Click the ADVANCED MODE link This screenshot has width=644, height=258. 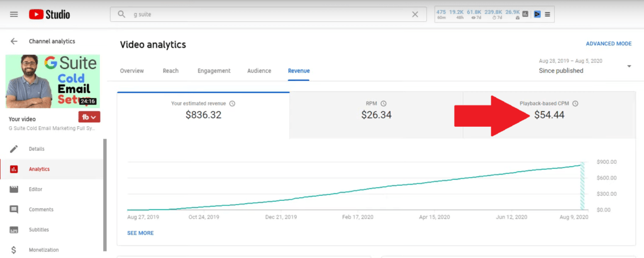tap(608, 44)
